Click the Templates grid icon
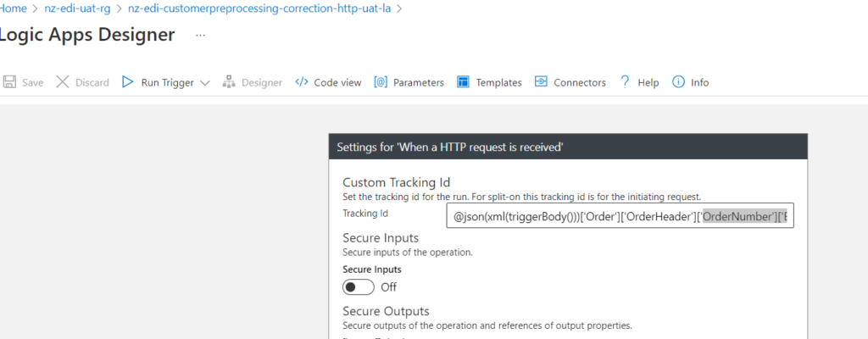 [464, 82]
